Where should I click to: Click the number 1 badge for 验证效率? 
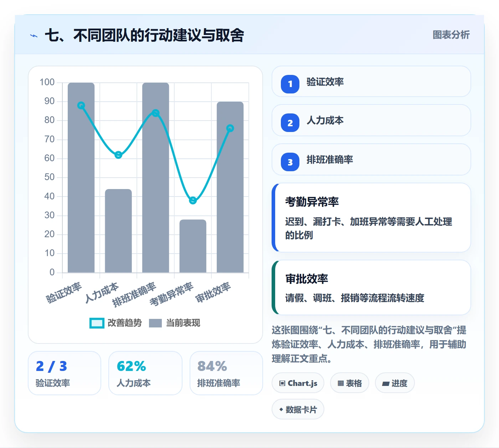[290, 84]
